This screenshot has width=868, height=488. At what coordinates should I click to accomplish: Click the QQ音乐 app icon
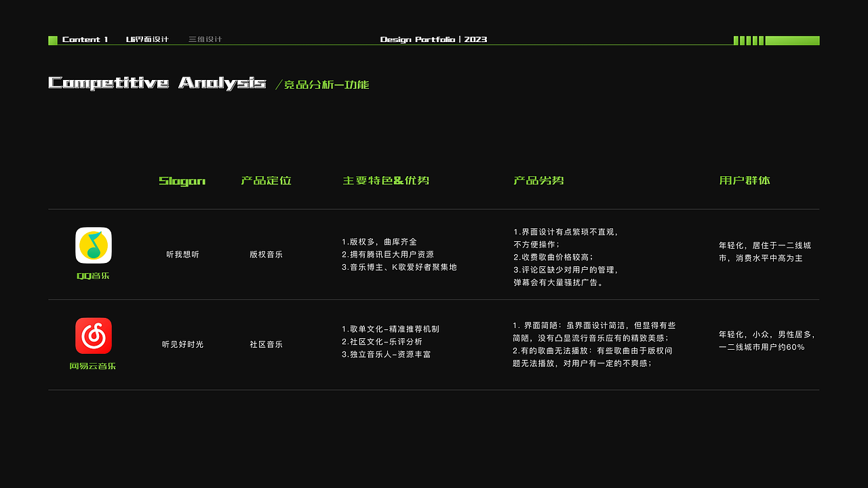(x=94, y=245)
